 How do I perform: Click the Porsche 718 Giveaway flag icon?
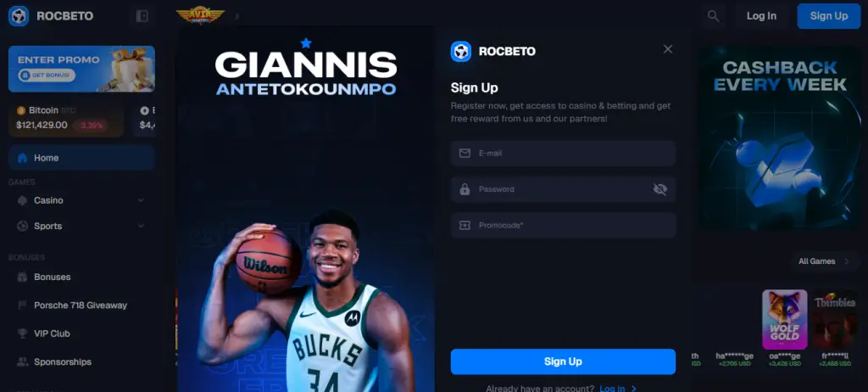tap(22, 305)
